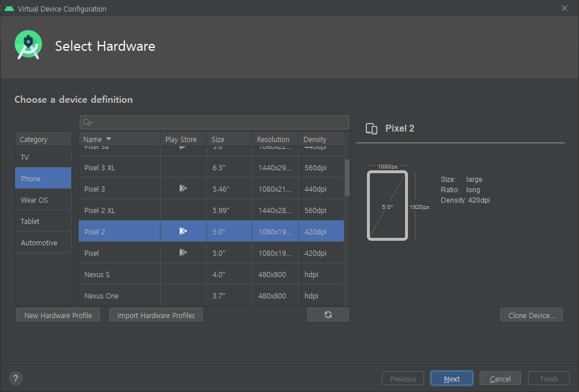
Task: Select the Pixel 3 device name
Action: pyautogui.click(x=95, y=189)
